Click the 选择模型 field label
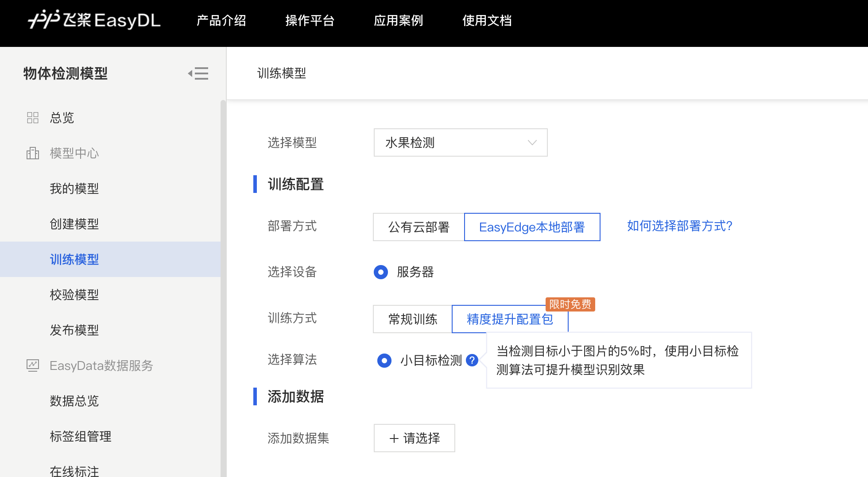 click(292, 142)
